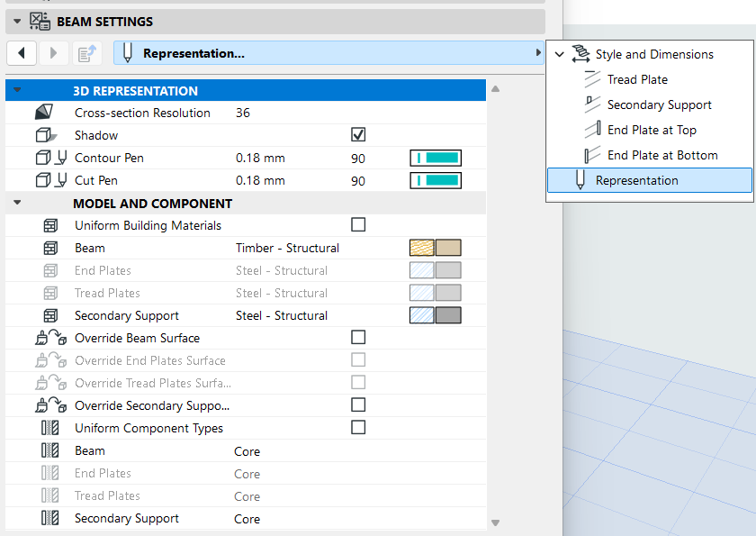Screen dimensions: 756x536
Task: Click Override Tread Plates Surface icon
Action: tap(50, 383)
